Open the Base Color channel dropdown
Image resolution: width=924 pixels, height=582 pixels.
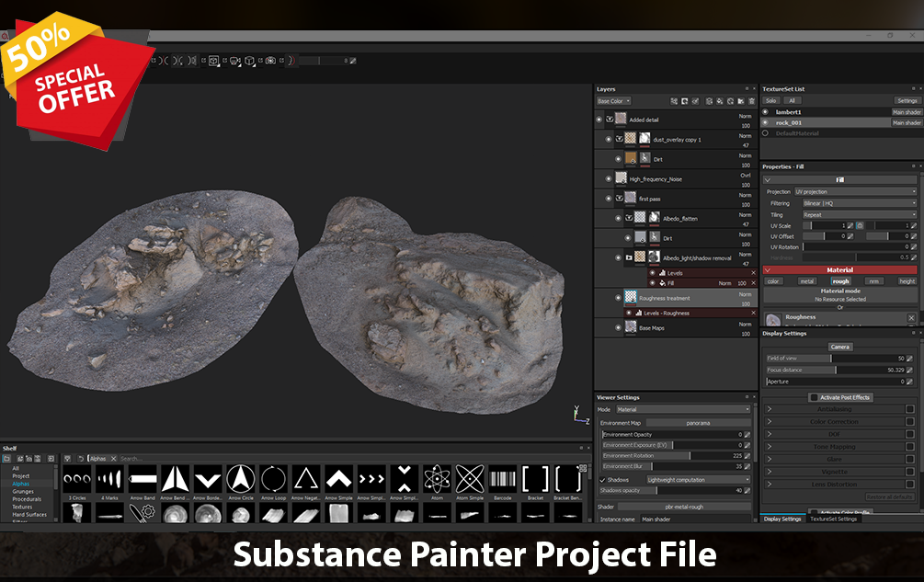(613, 101)
